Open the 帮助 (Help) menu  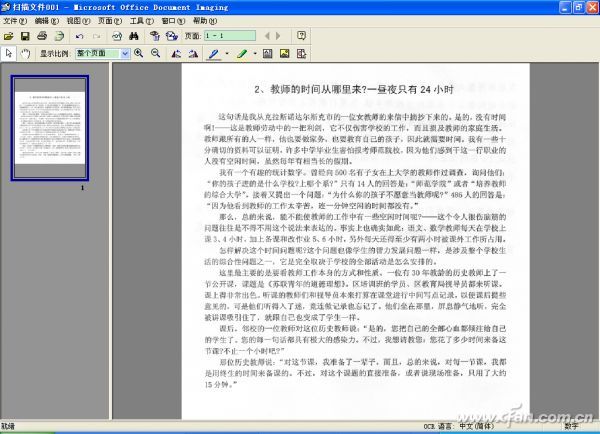(x=205, y=21)
